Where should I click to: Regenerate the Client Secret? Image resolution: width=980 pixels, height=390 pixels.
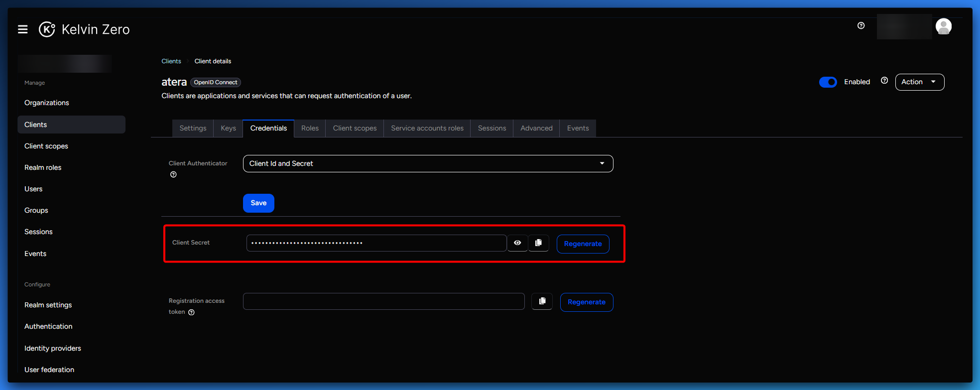[583, 244]
